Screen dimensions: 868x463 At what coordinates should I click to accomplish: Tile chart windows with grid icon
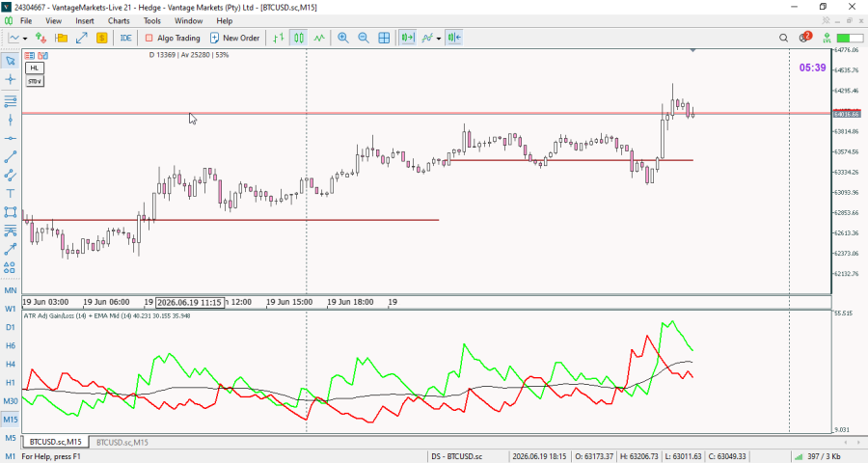coord(384,38)
